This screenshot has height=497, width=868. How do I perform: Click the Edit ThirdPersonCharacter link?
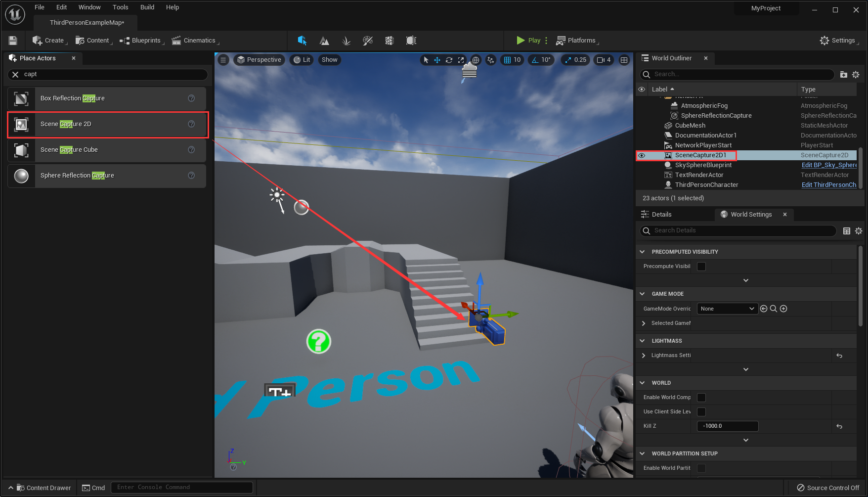pos(829,184)
